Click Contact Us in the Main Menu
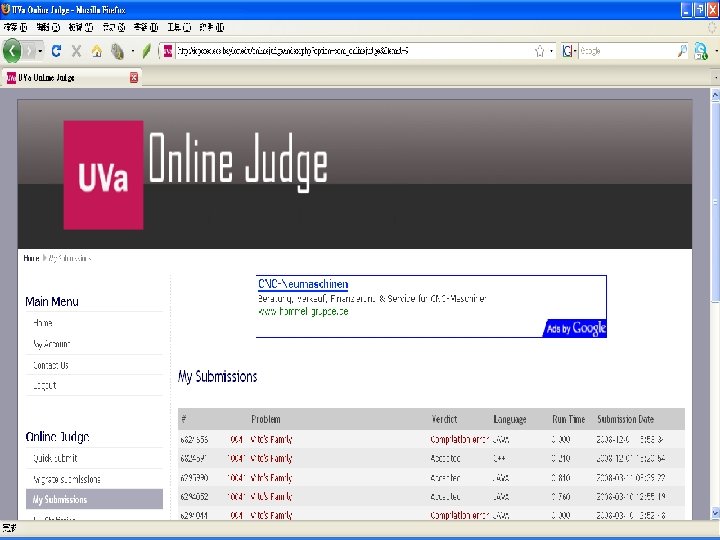Image resolution: width=720 pixels, height=540 pixels. [51, 366]
